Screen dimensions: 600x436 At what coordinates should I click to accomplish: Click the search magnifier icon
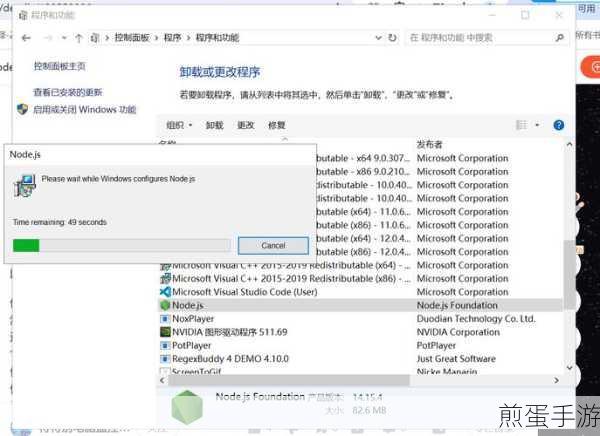click(560, 38)
